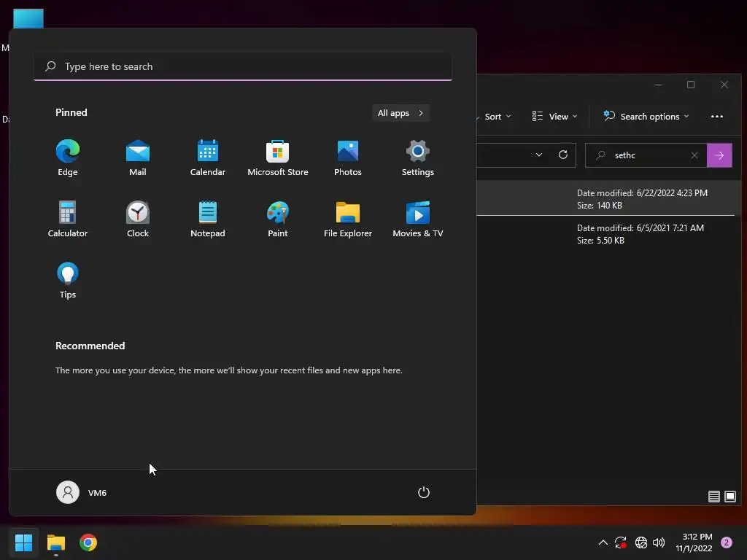Launch Notepad
This screenshot has height=560, width=747.
tap(208, 219)
